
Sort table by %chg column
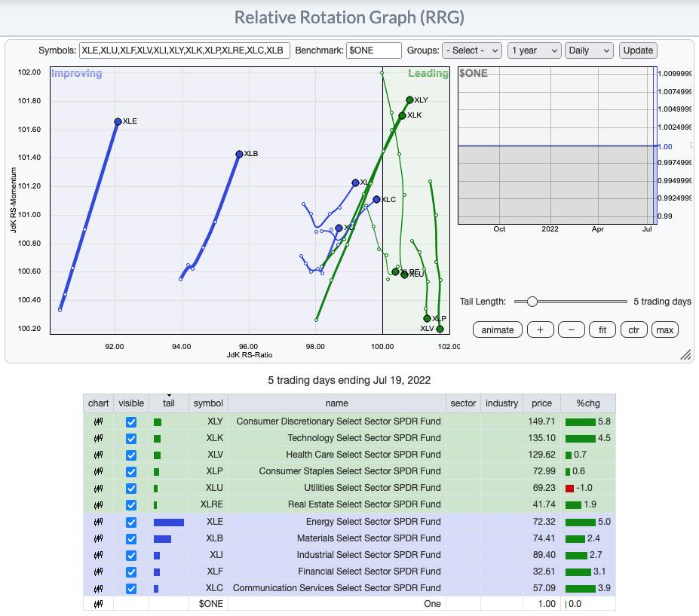(x=588, y=403)
